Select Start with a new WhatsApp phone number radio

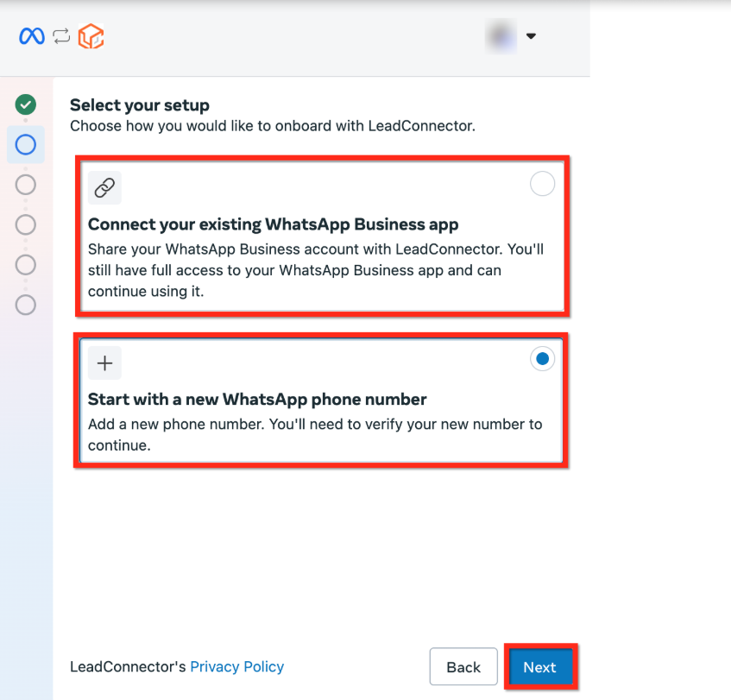542,358
